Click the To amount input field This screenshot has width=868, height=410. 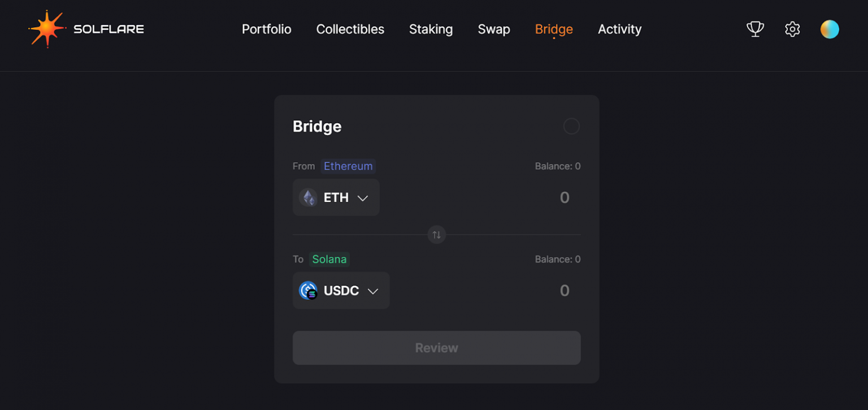click(x=564, y=290)
